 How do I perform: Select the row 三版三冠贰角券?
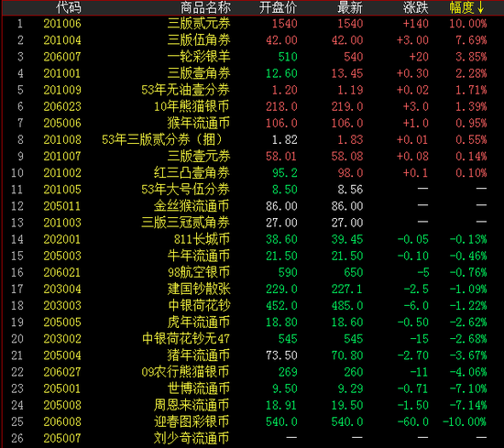tap(253, 223)
